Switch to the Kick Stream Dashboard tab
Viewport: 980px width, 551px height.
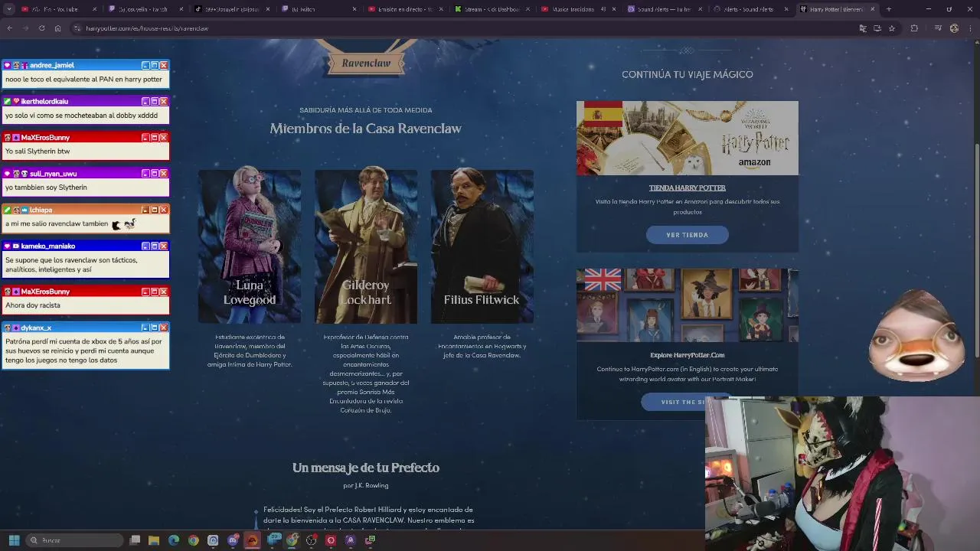(490, 9)
